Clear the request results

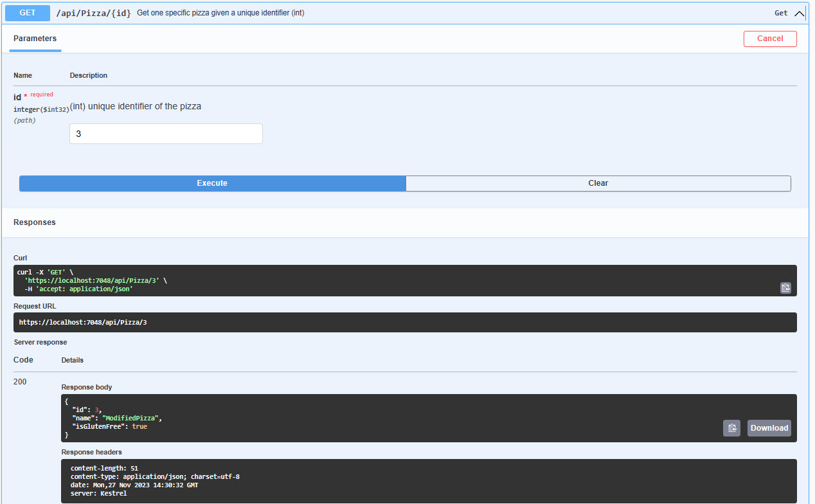coord(598,183)
